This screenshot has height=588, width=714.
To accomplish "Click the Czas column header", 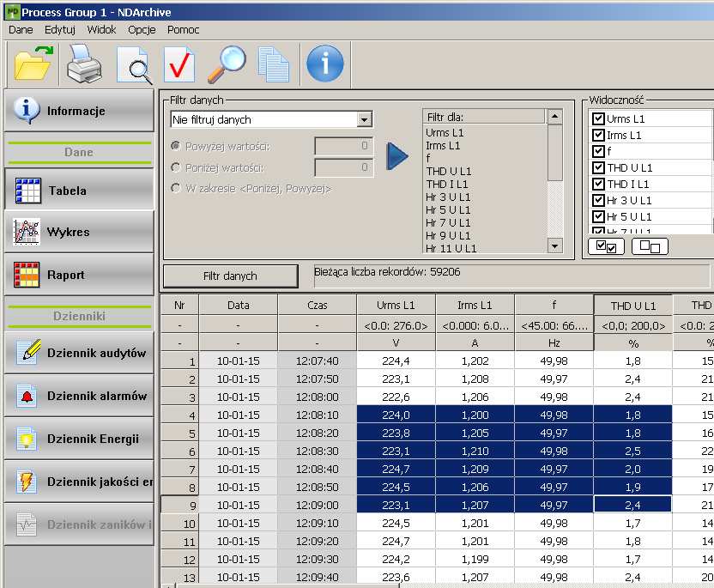I will click(x=317, y=305).
